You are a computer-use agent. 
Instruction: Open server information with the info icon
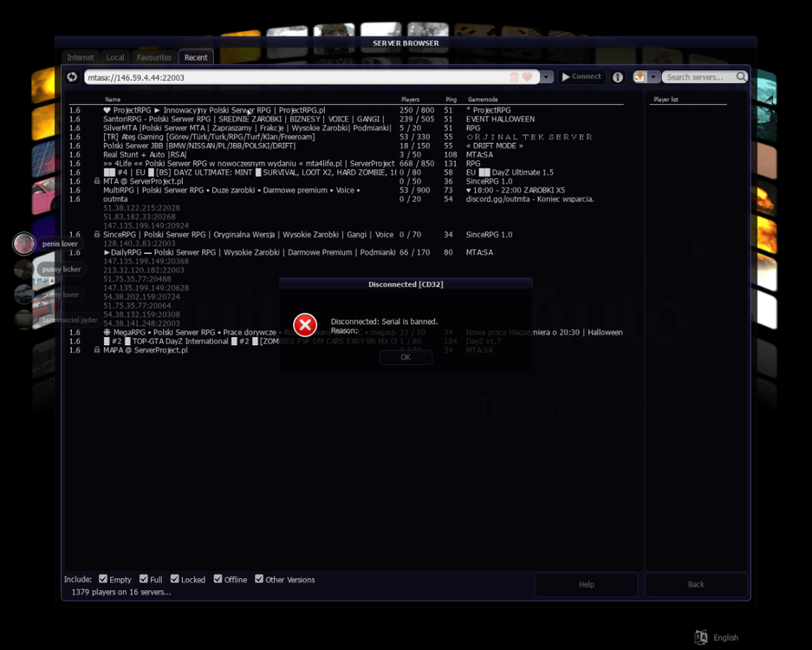[x=618, y=77]
